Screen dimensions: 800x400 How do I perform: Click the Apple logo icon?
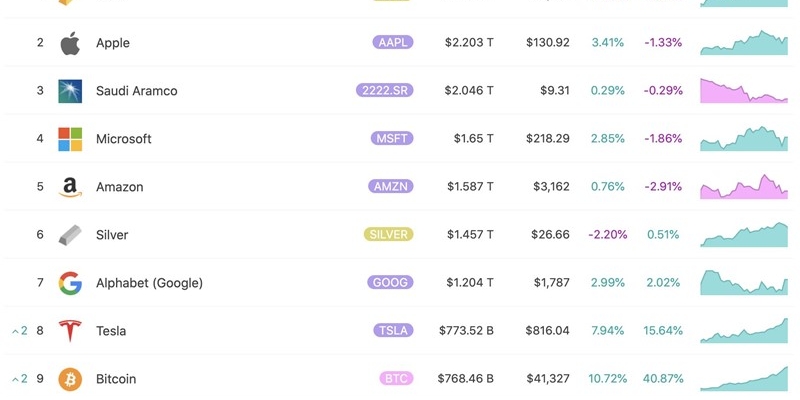[x=70, y=43]
